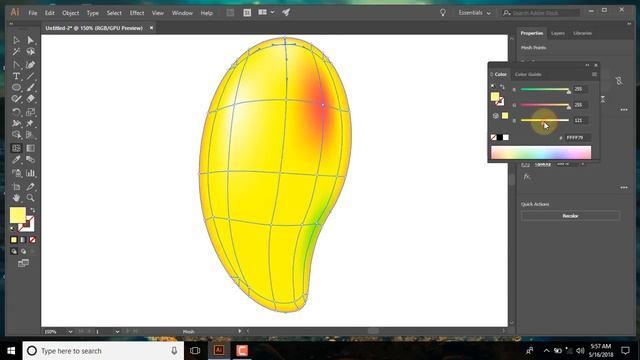
Task: Open more Transform options ellipsis
Action: point(624,110)
